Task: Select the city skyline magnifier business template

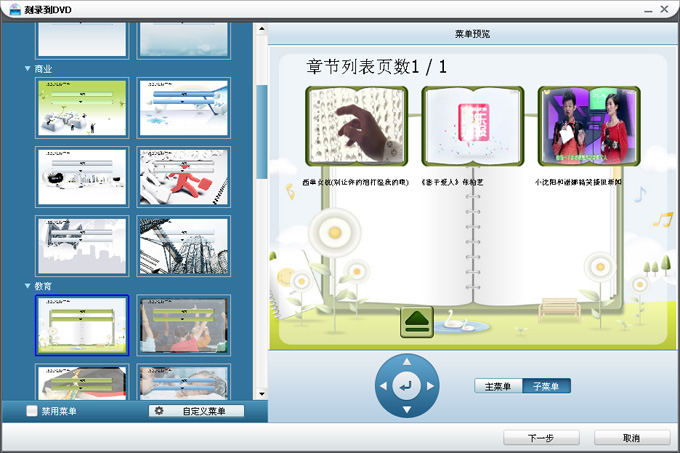Action: 82,177
